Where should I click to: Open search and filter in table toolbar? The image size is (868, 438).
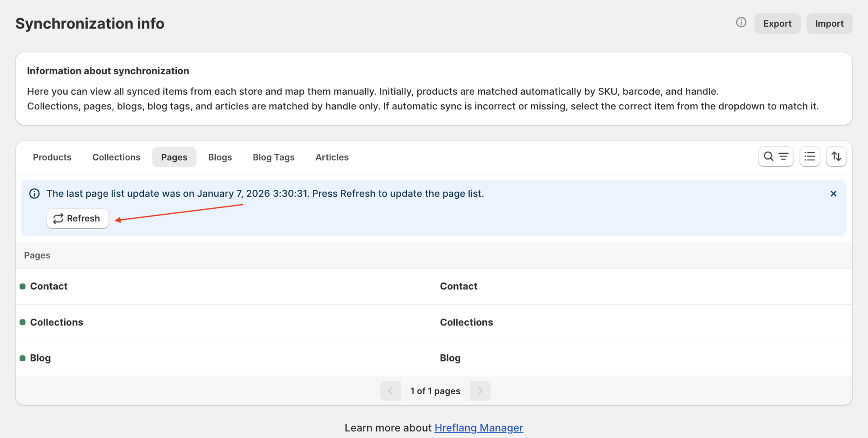775,157
